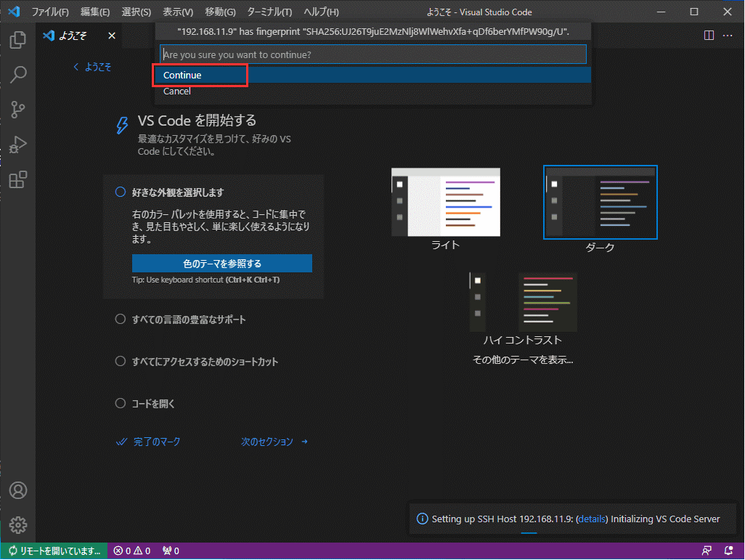Close the ようこそ tab

point(112,36)
